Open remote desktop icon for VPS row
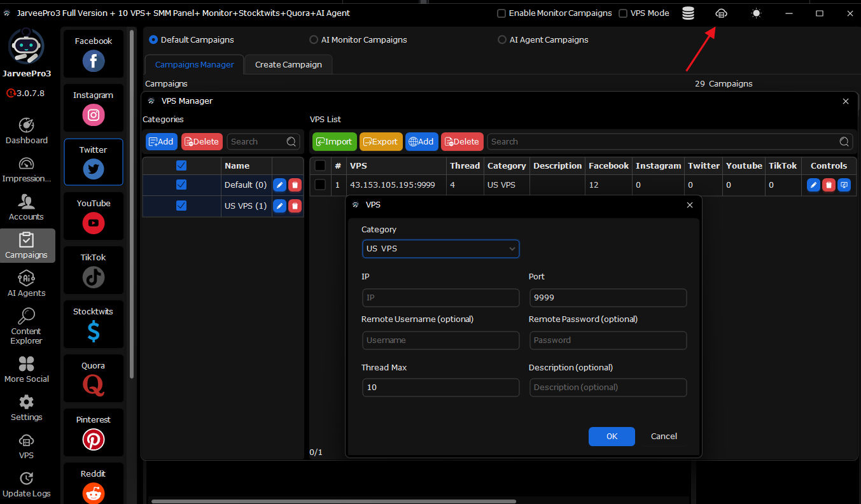The width and height of the screenshot is (861, 504). coord(844,185)
